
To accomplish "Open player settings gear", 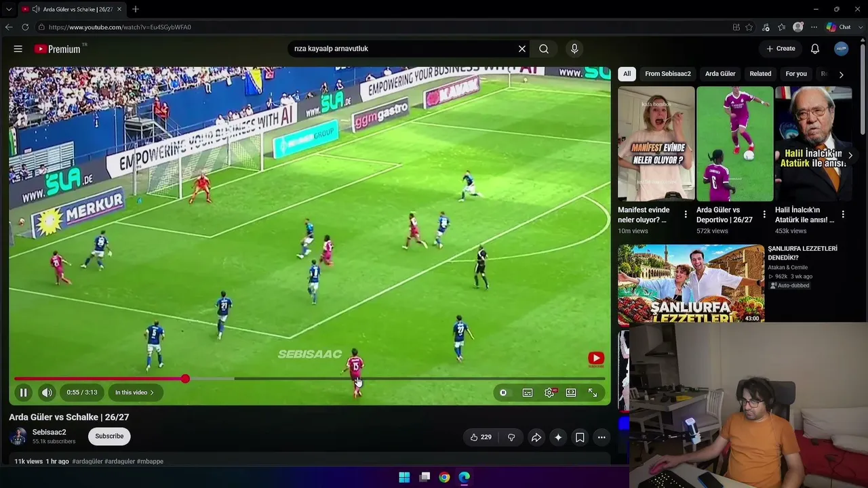I will tap(550, 392).
